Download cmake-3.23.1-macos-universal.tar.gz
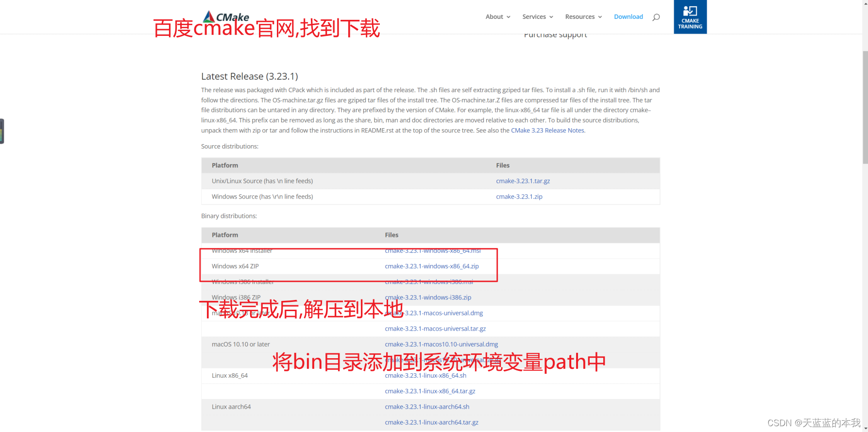Screen dimensions: 868x432 435,329
